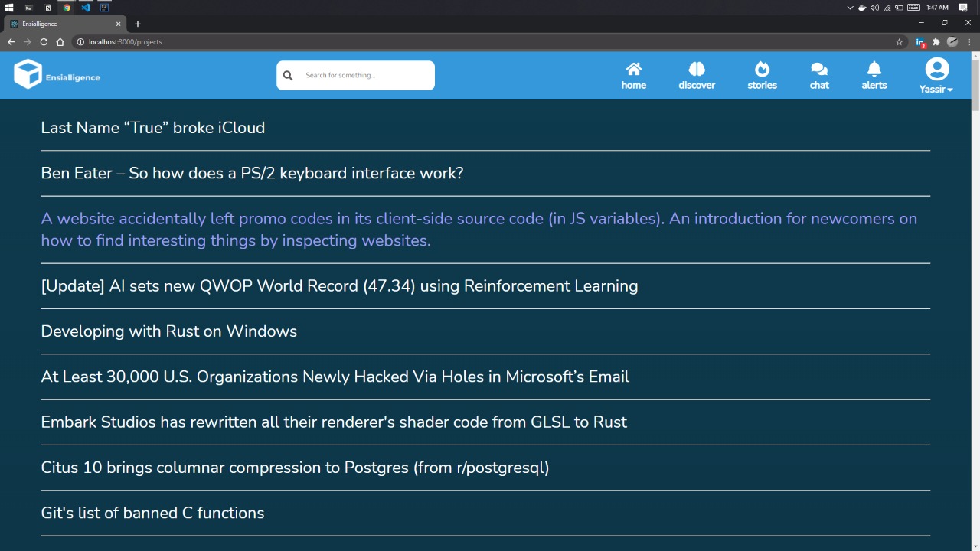This screenshot has width=980, height=551.
Task: View the stories section
Action: (x=762, y=74)
